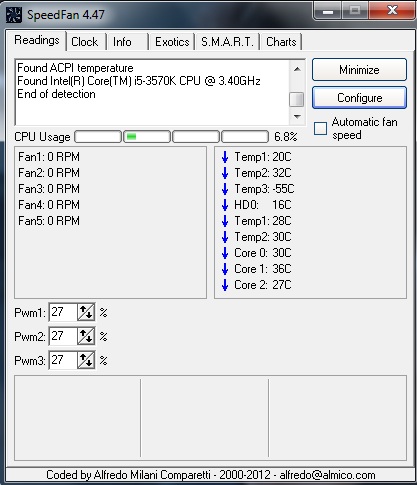Click the log scrollbar up arrow
Viewport: 417px width, 485px height.
coord(297,69)
